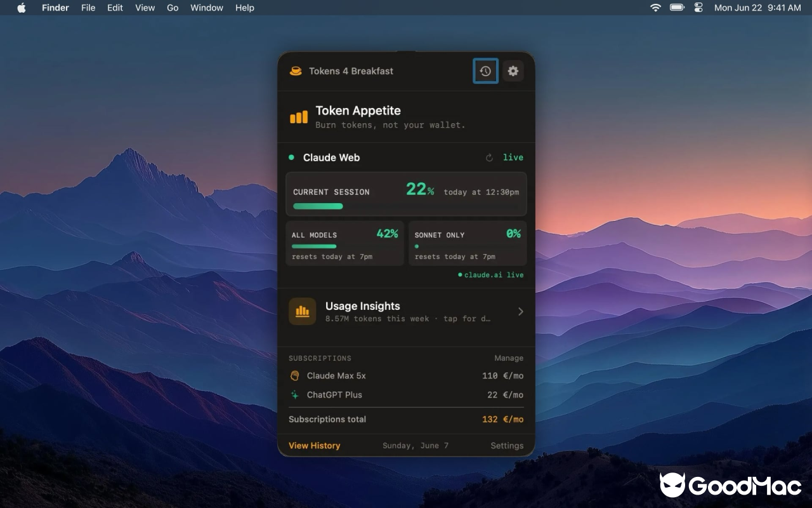This screenshot has width=812, height=508.
Task: Click the battery icon in menu bar
Action: coord(677,8)
